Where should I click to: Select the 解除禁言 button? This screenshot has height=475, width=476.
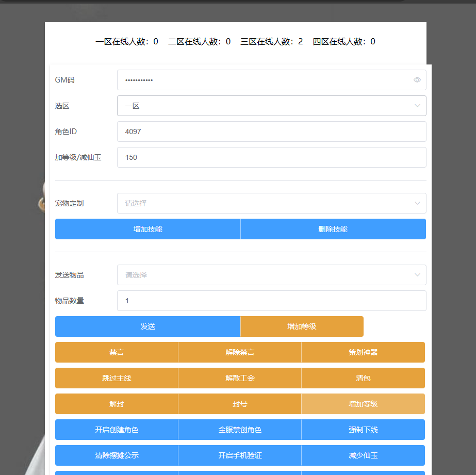tap(240, 352)
